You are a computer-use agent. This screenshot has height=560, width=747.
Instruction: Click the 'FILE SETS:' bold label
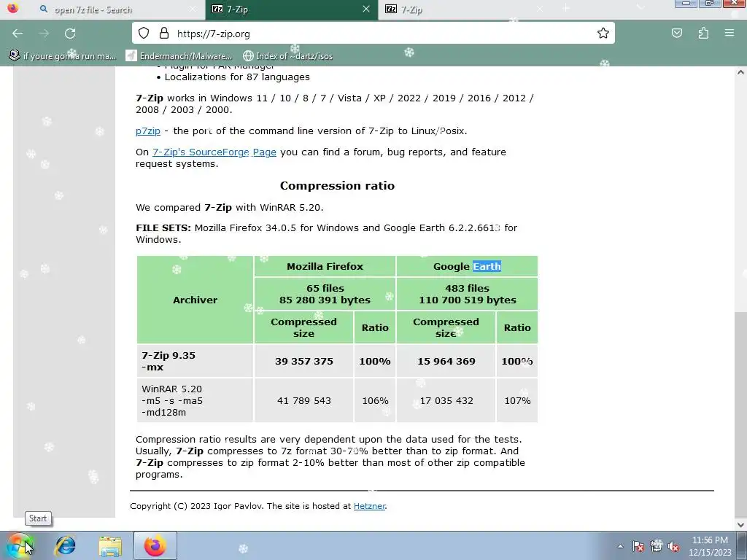pyautogui.click(x=163, y=227)
